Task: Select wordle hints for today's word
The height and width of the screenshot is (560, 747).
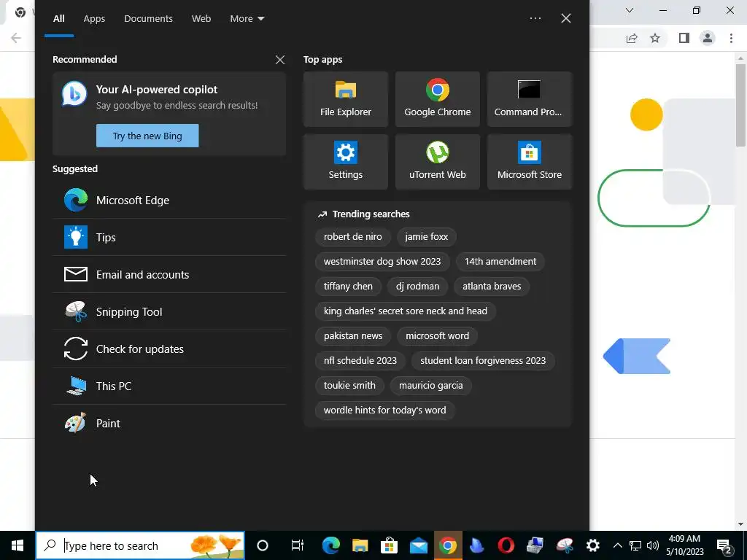Action: click(x=385, y=410)
